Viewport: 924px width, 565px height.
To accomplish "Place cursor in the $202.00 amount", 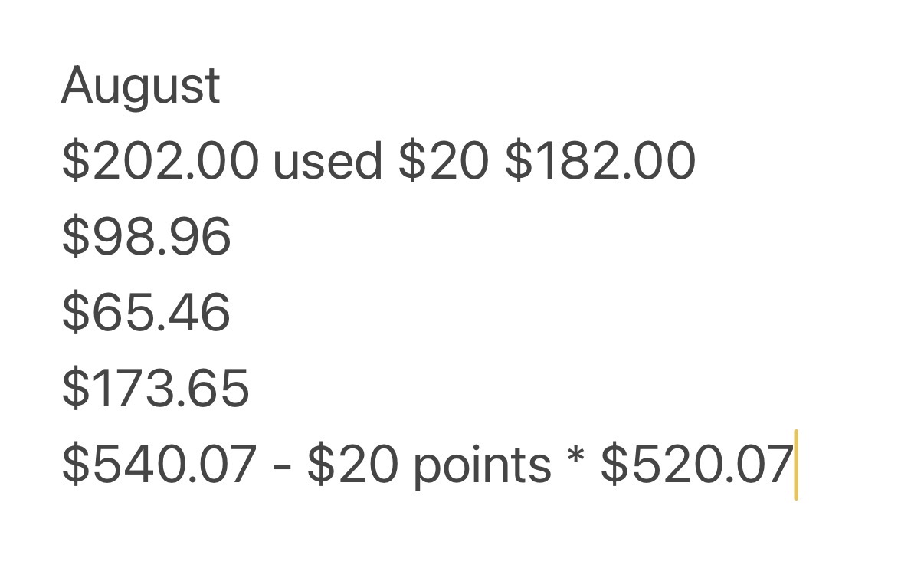I will (160, 162).
